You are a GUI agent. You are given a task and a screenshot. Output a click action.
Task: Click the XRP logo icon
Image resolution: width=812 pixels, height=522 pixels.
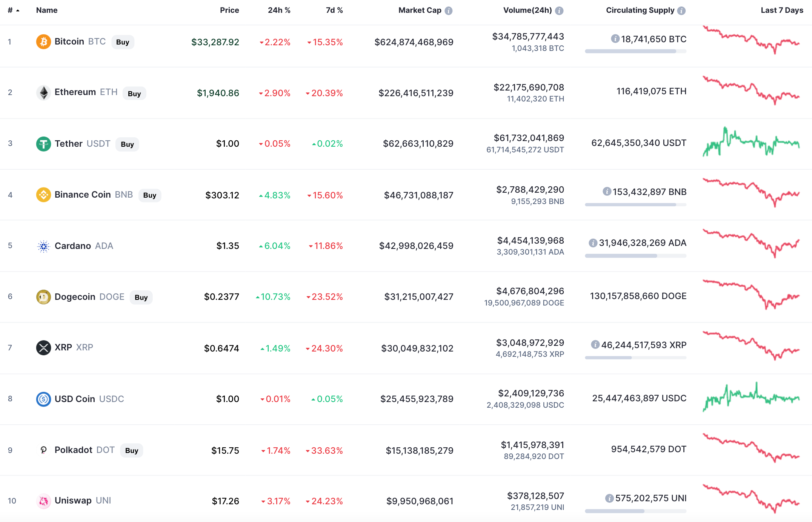click(43, 347)
